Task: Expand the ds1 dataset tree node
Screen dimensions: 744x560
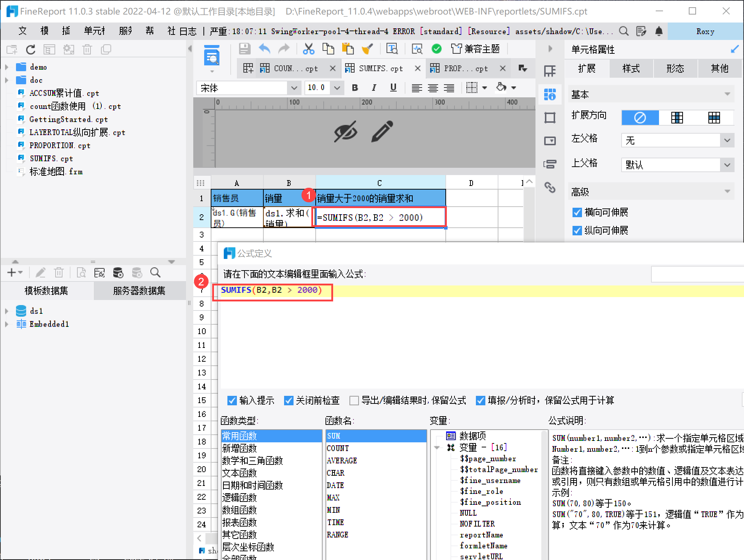Action: [7, 311]
